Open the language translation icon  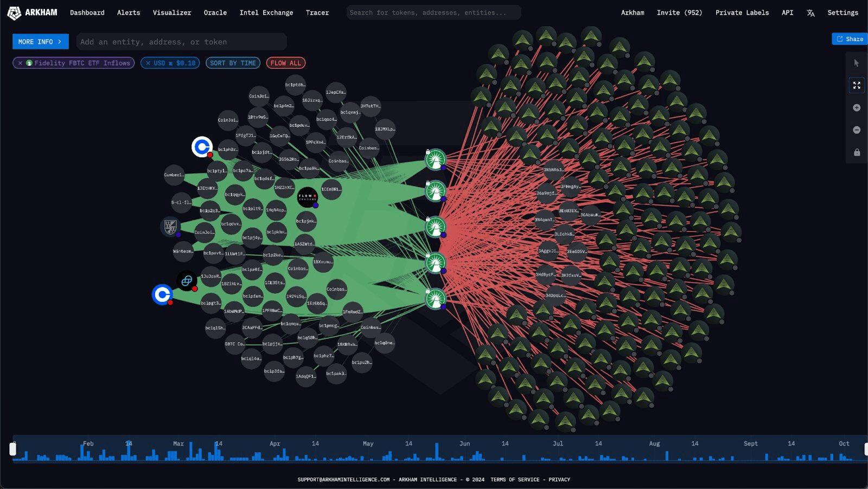pos(810,13)
